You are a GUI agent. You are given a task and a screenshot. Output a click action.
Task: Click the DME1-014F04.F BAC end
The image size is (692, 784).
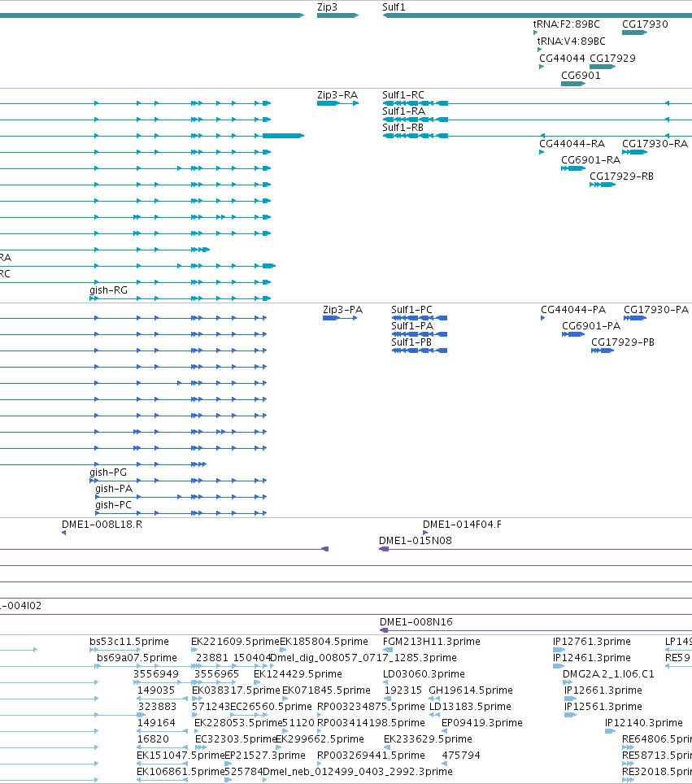[x=425, y=533]
